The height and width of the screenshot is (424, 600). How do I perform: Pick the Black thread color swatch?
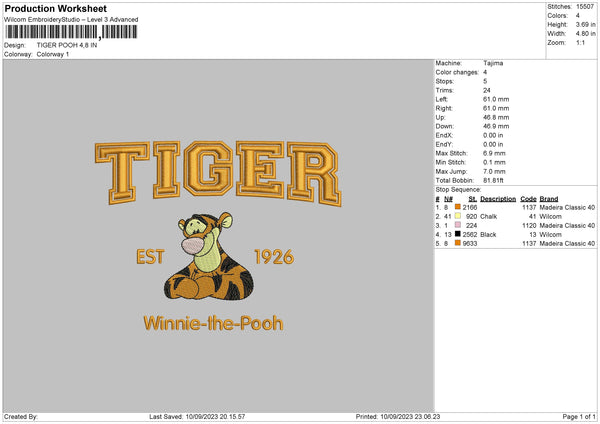click(458, 234)
